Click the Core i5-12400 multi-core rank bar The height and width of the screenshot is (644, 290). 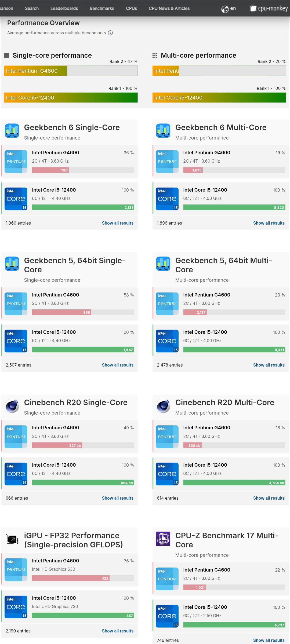(x=219, y=98)
